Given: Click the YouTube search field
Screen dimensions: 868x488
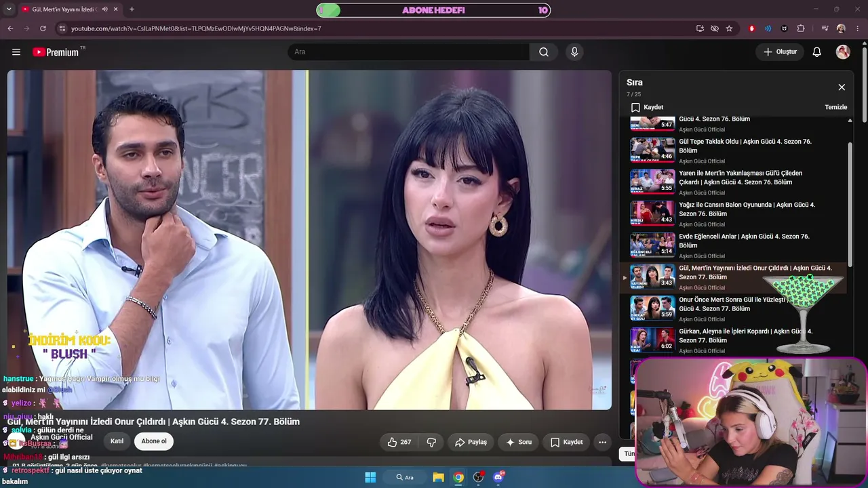Looking at the screenshot, I should pos(408,52).
